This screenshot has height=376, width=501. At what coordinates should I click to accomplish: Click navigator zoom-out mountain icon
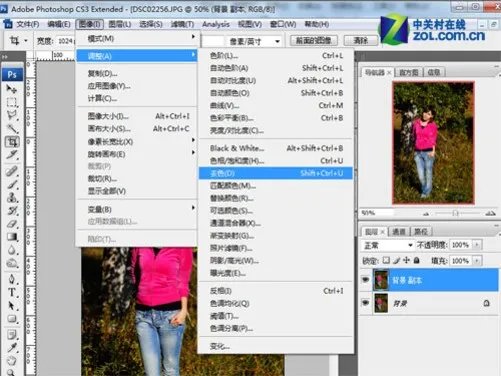426,214
